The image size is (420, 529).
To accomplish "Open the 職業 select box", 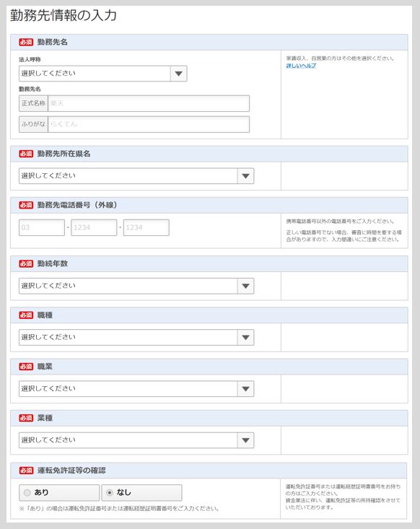I will click(136, 389).
